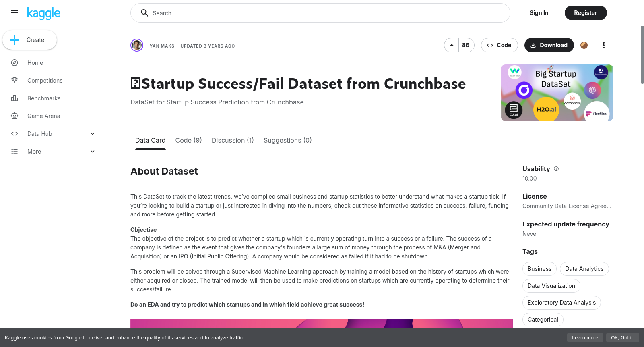The width and height of the screenshot is (644, 347).
Task: Open the Community Data License Agreement link
Action: pos(568,206)
